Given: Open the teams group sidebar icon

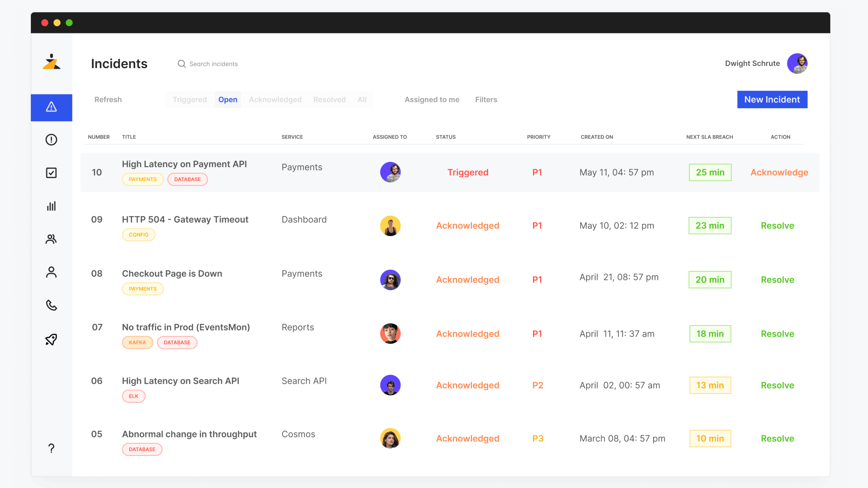Looking at the screenshot, I should (51, 239).
